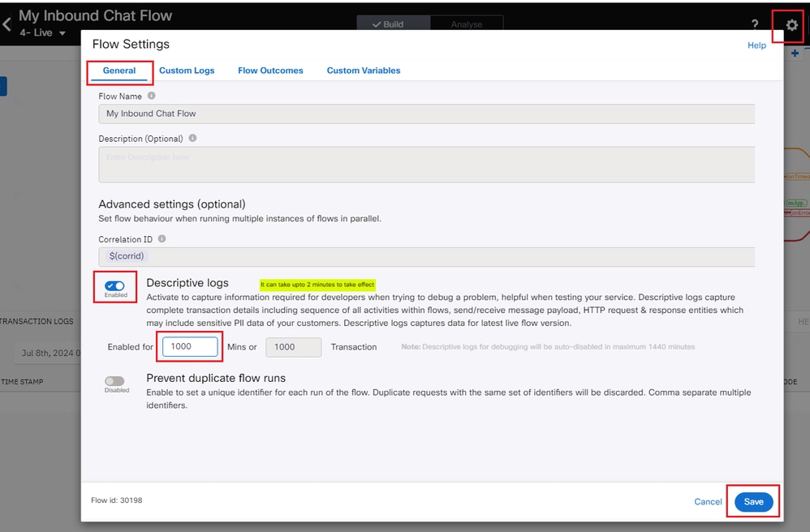810x532 pixels.
Task: Click the Description text area
Action: pyautogui.click(x=427, y=165)
